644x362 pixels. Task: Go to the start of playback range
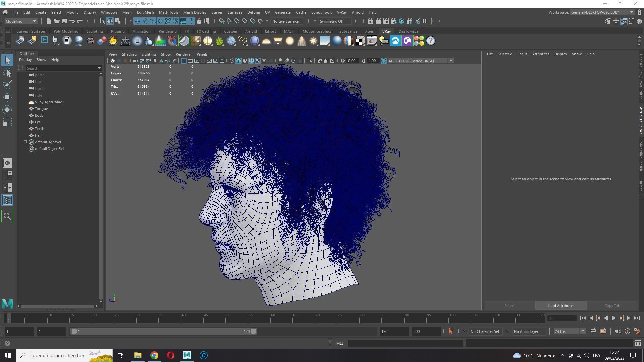(x=583, y=318)
